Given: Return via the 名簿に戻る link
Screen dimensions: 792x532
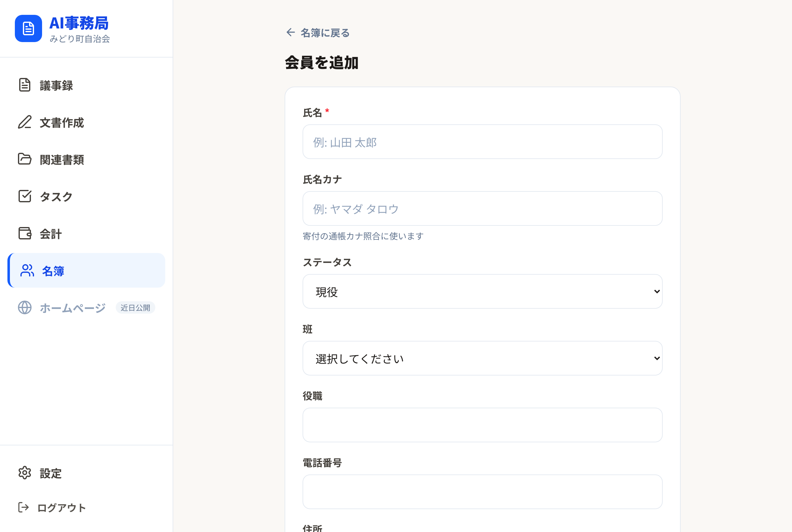Looking at the screenshot, I should click(x=318, y=32).
